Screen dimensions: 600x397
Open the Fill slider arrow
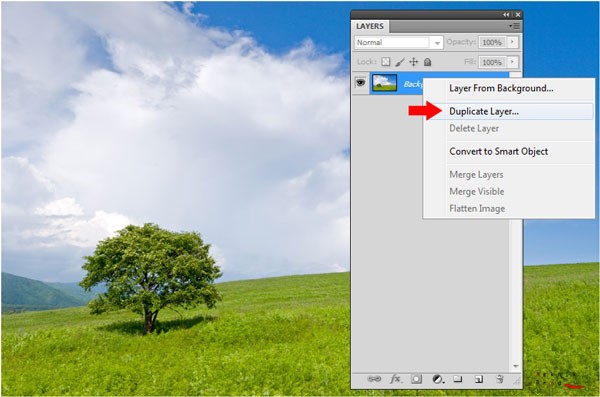(512, 62)
